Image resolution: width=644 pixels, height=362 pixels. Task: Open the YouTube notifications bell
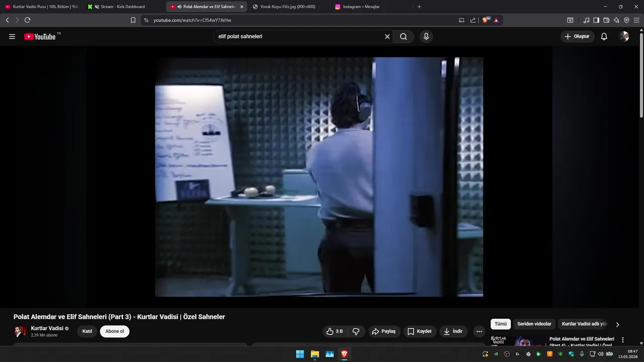[604, 37]
